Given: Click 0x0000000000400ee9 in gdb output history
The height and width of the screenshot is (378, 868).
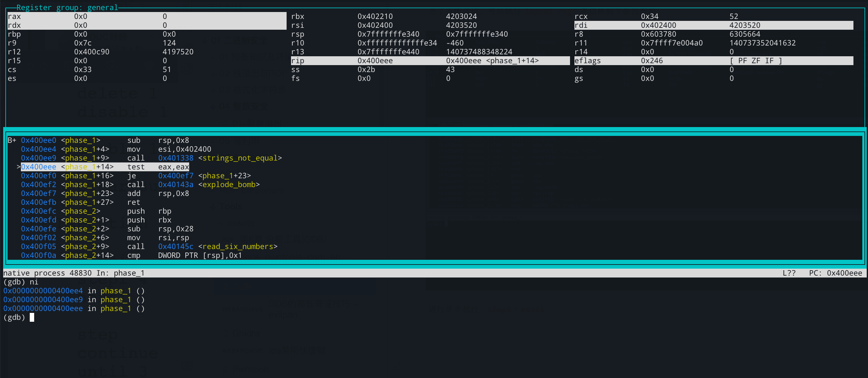Looking at the screenshot, I should [43, 300].
